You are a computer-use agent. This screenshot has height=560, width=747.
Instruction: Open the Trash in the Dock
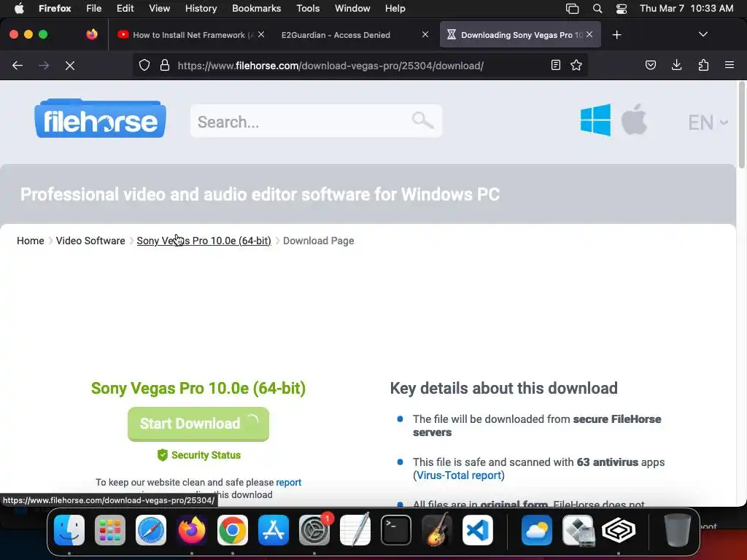[678, 530]
